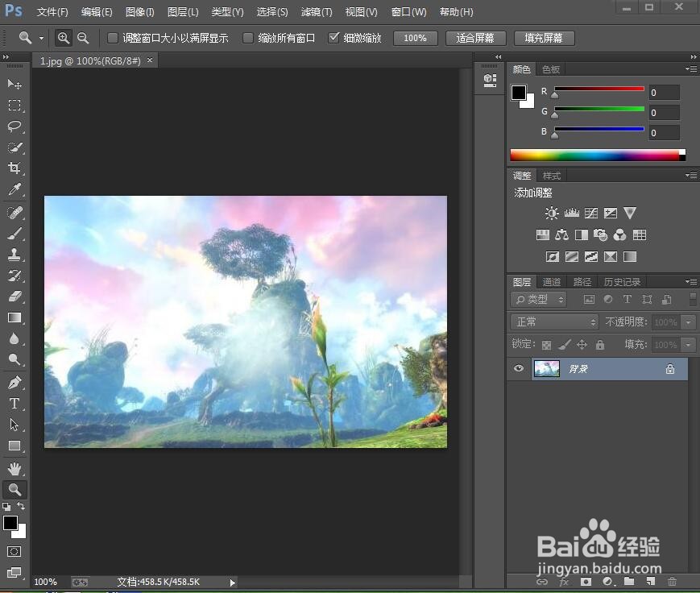Click the delete layer trash icon

click(x=672, y=581)
